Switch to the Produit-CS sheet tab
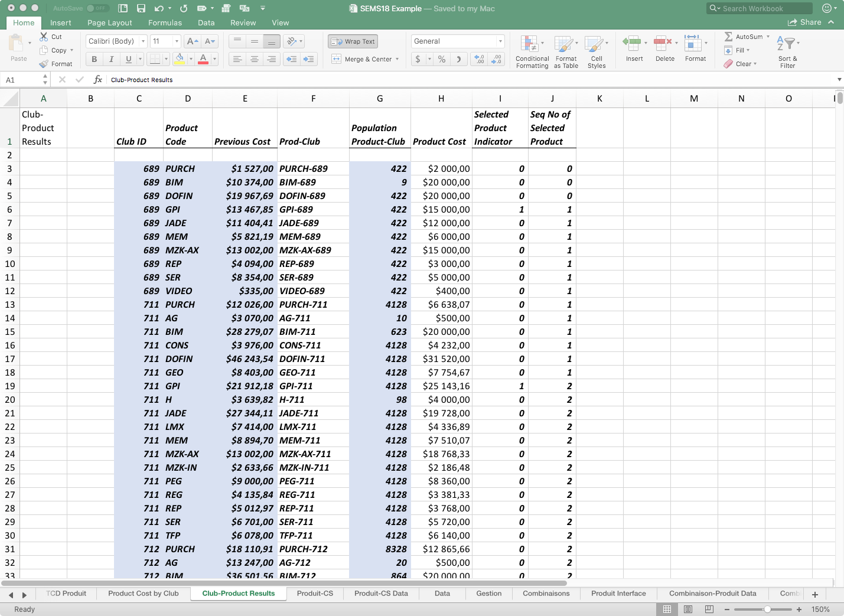 (315, 594)
